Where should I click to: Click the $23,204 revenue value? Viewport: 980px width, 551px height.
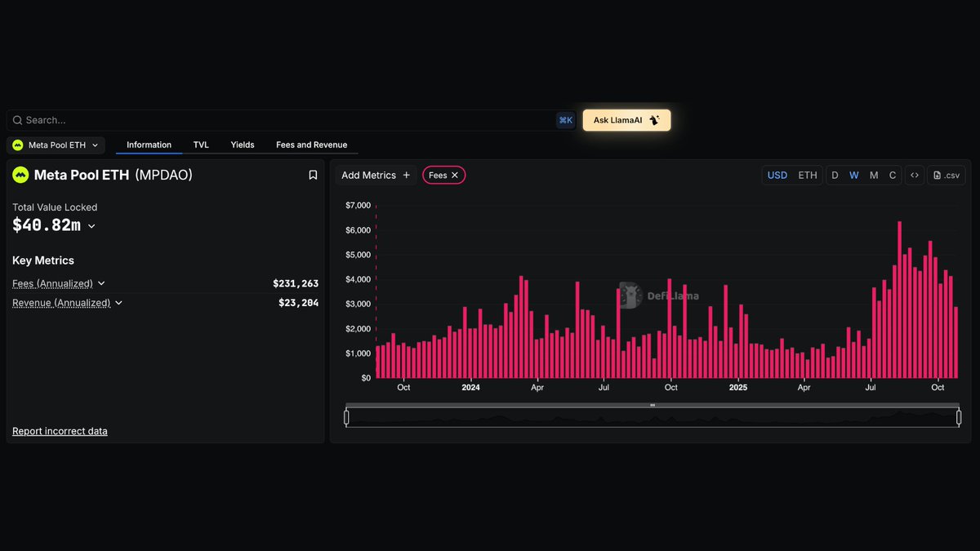[x=299, y=303]
